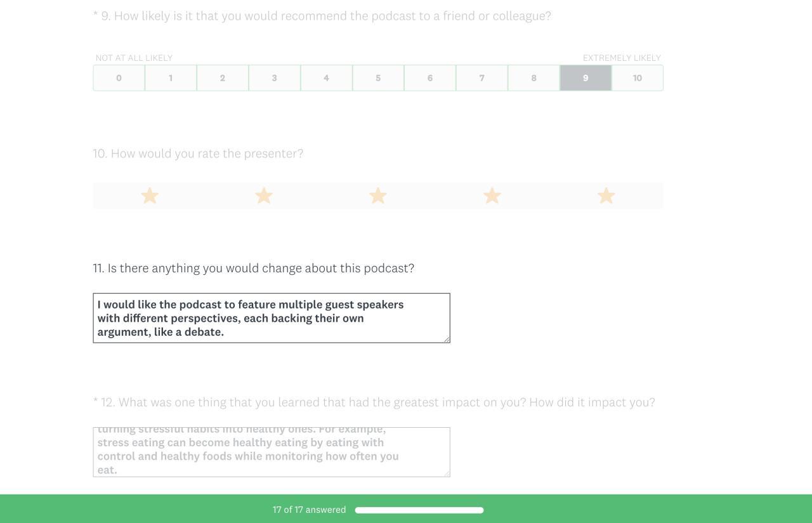812x523 pixels.
Task: Choose 1 on the likelihood scale
Action: click(x=171, y=78)
